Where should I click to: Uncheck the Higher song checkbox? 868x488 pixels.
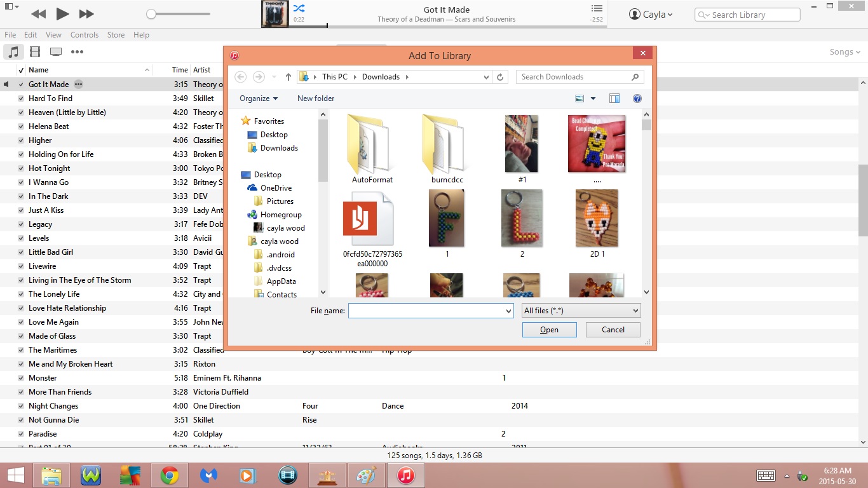pyautogui.click(x=21, y=140)
